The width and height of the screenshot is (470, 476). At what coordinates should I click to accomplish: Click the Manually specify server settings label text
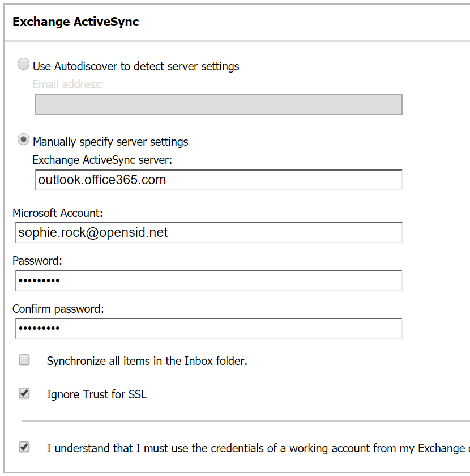point(110,142)
